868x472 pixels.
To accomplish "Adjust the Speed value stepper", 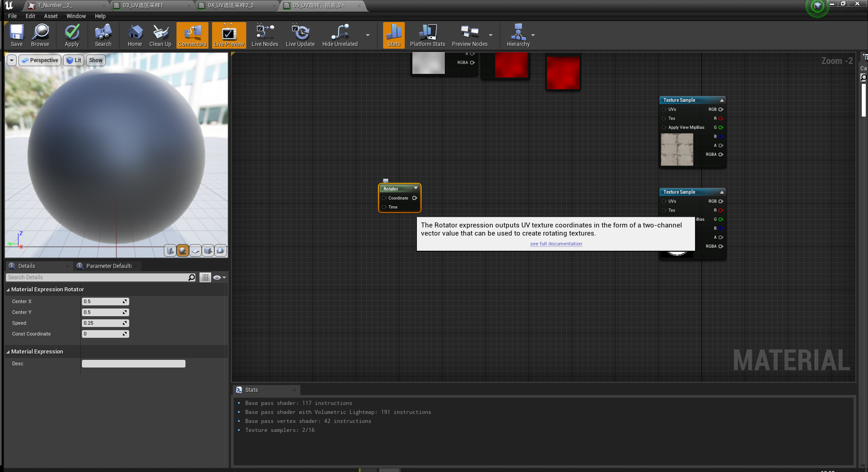I will [x=125, y=323].
